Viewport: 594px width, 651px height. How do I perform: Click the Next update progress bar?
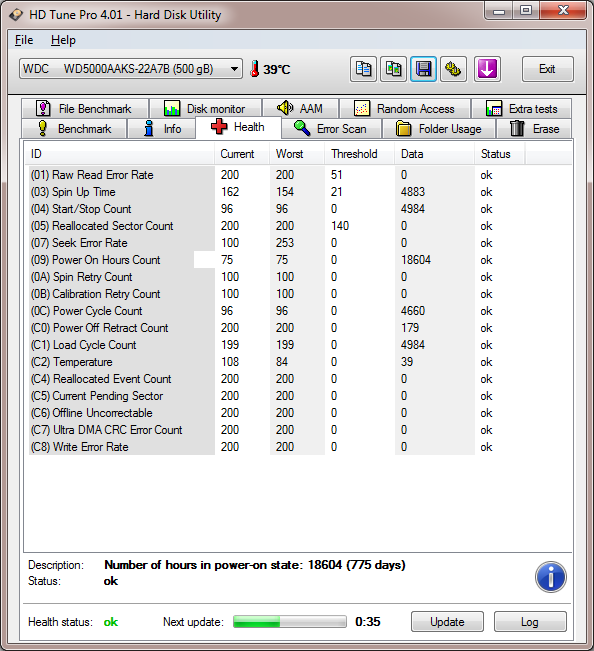(x=290, y=622)
